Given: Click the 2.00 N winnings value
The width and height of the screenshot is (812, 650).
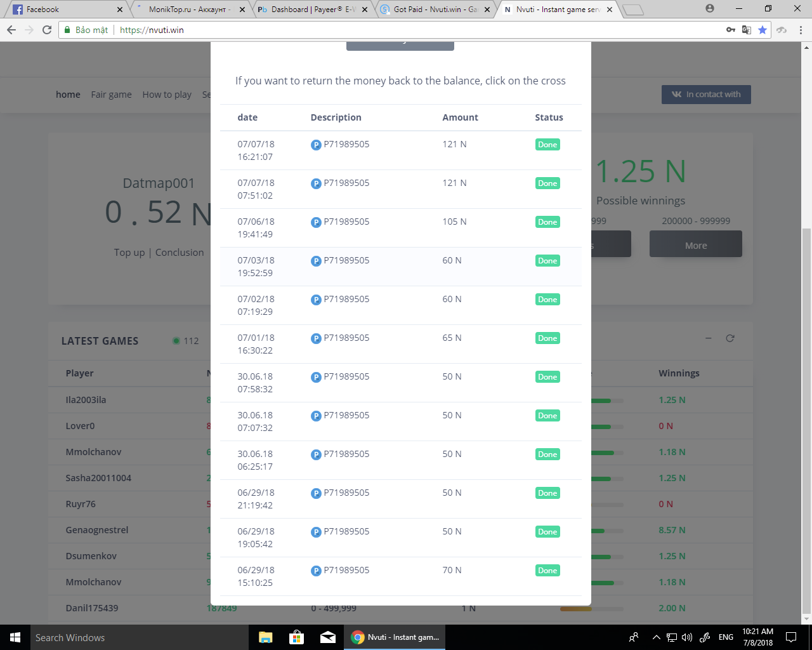Looking at the screenshot, I should [672, 608].
